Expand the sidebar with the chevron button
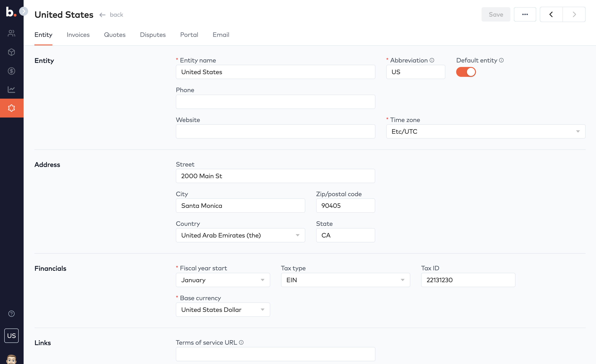 point(24,11)
